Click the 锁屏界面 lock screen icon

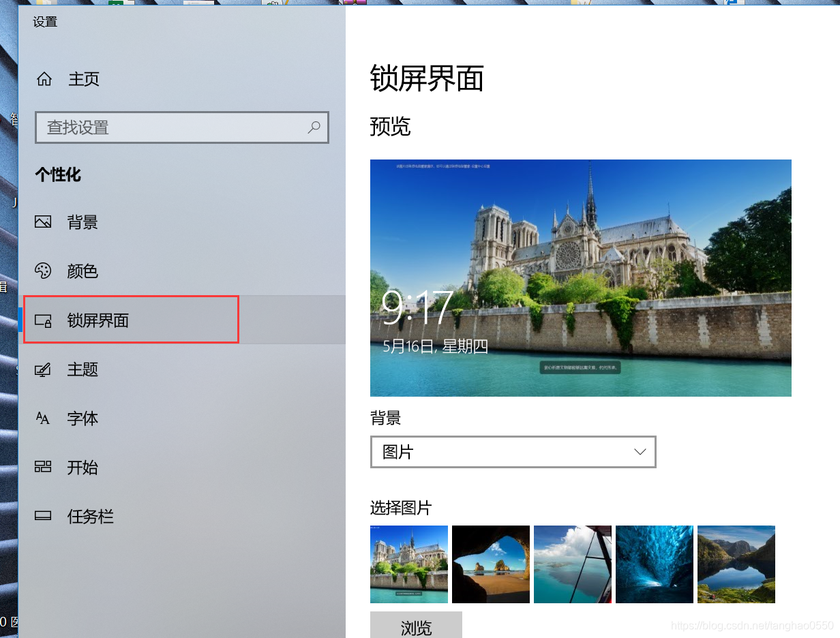coord(43,320)
